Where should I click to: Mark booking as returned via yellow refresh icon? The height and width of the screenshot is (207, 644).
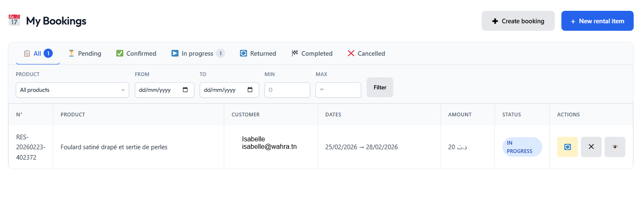coord(568,147)
